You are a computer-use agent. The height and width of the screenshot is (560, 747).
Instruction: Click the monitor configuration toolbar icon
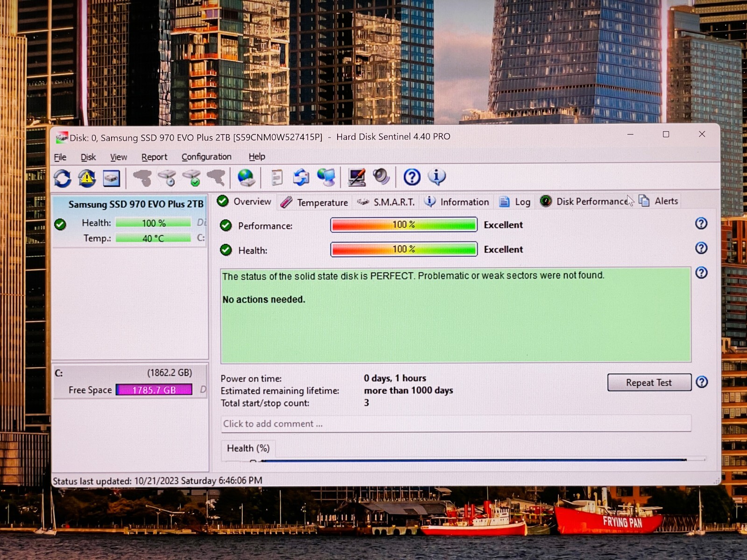pyautogui.click(x=357, y=177)
